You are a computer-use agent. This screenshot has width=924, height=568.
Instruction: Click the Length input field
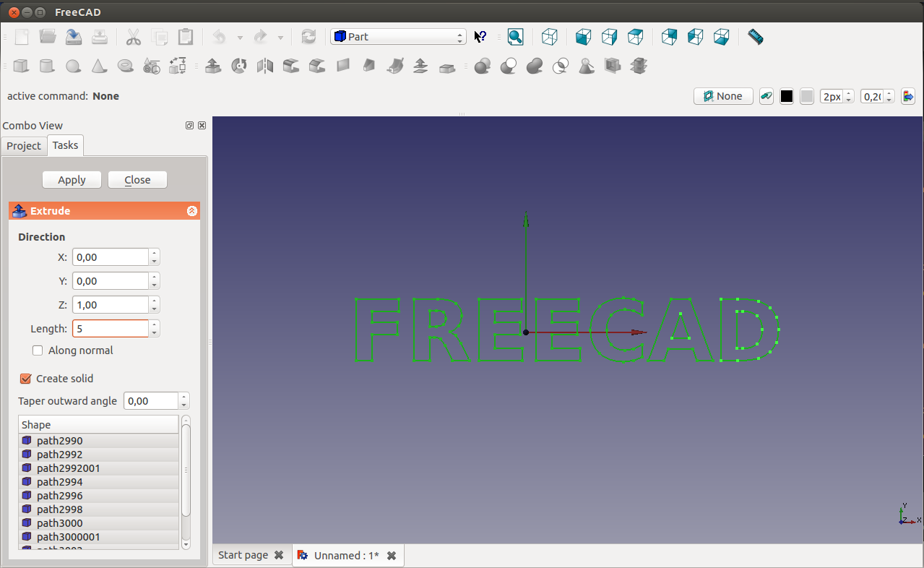click(x=110, y=329)
